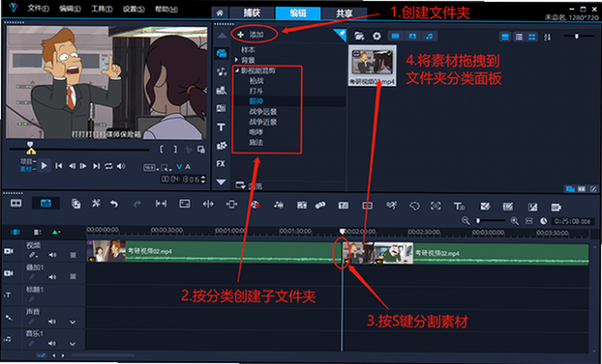Select the 枪战 subfolder
The width and height of the screenshot is (602, 364).
(256, 81)
